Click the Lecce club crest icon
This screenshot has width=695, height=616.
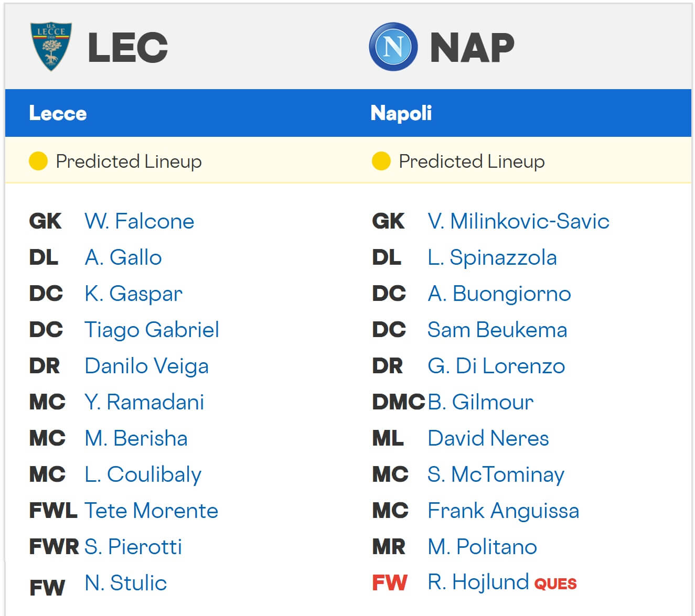tap(51, 47)
